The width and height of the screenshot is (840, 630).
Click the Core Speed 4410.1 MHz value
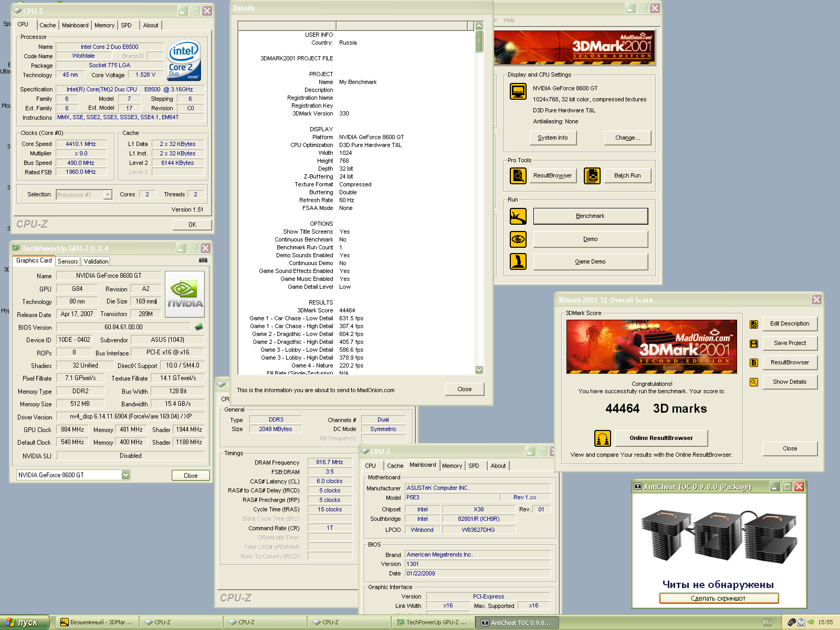point(81,144)
